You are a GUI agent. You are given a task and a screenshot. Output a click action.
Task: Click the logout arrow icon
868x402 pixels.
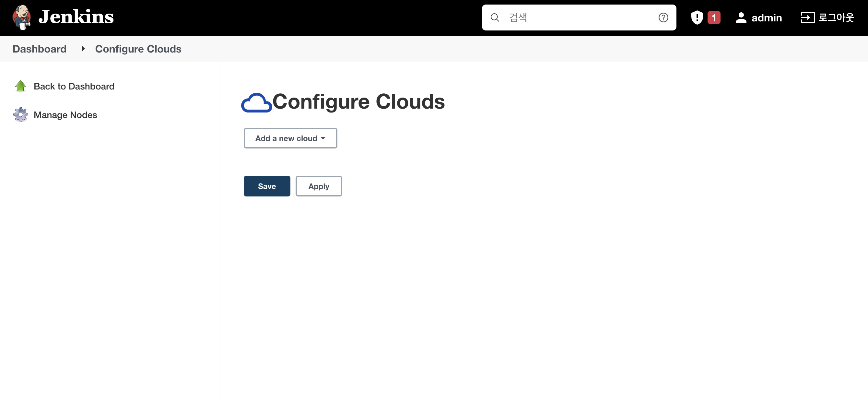point(807,18)
